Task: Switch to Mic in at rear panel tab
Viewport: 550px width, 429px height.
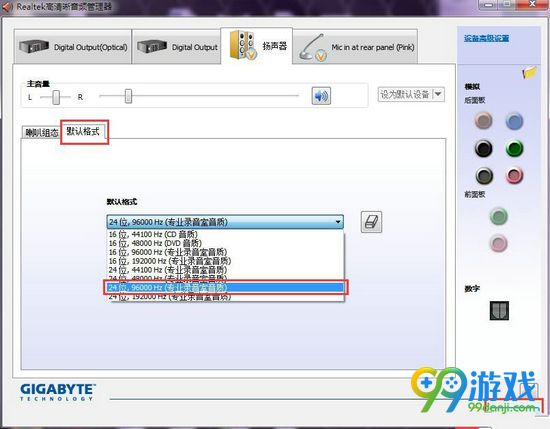Action: point(355,47)
